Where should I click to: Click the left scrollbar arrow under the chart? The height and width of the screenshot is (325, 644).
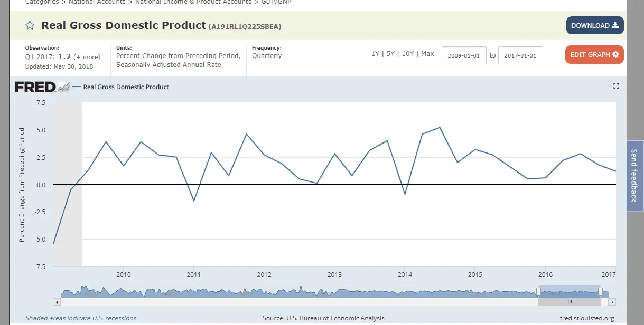(x=57, y=302)
